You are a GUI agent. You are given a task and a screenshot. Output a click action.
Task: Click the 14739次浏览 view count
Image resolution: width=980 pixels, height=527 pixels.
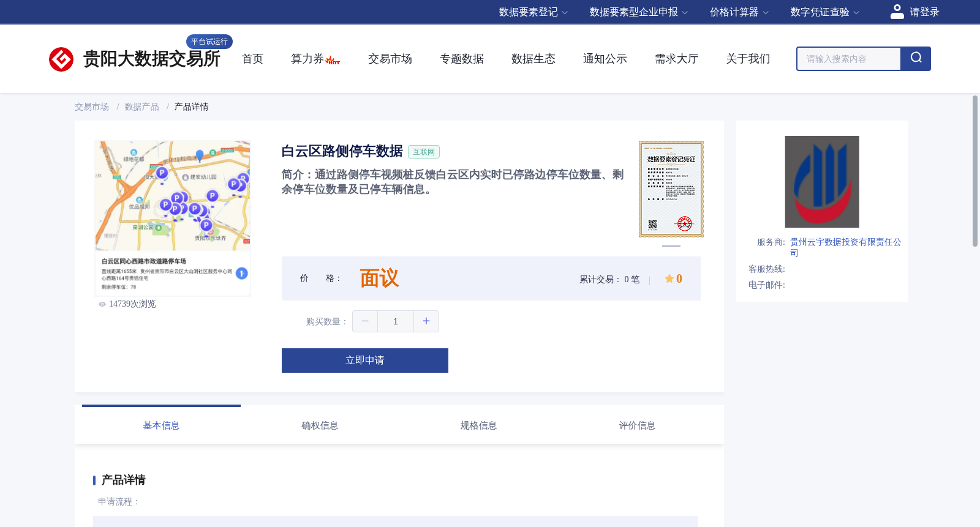point(132,304)
